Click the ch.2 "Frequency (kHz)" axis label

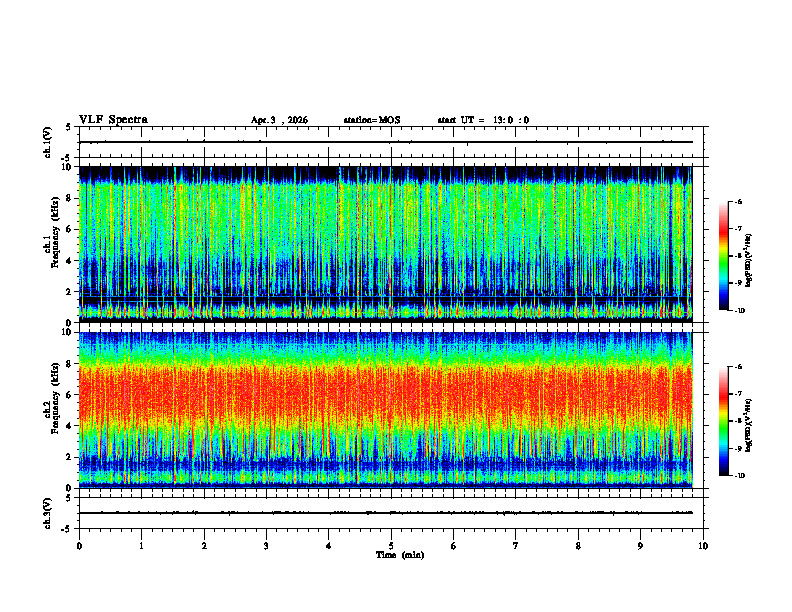pos(56,398)
